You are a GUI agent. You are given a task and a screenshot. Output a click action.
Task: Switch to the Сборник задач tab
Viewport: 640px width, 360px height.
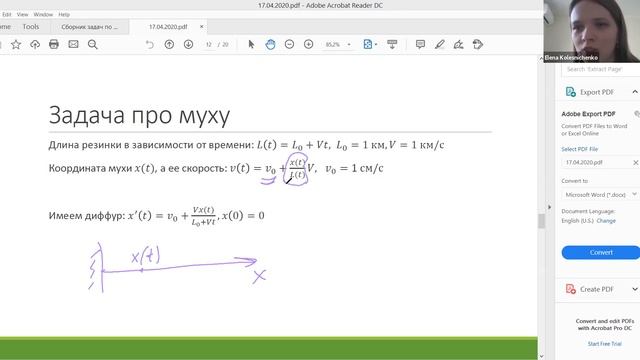tap(89, 27)
